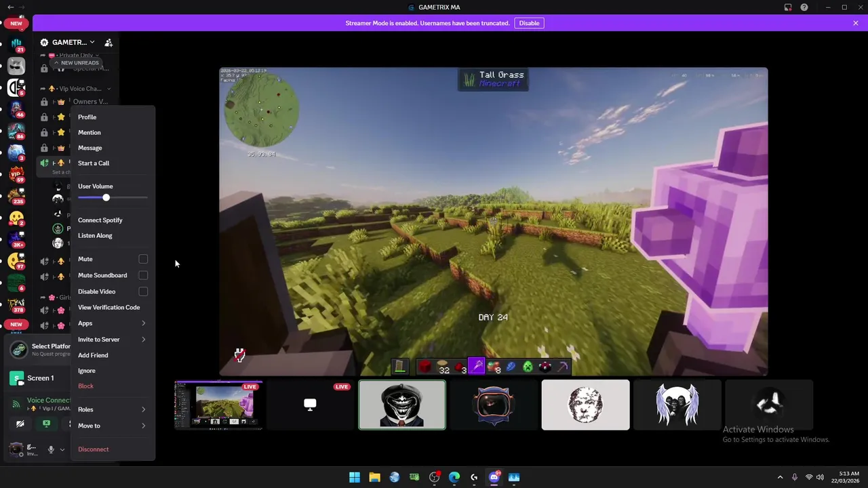Click the help icon in the title bar

[804, 7]
